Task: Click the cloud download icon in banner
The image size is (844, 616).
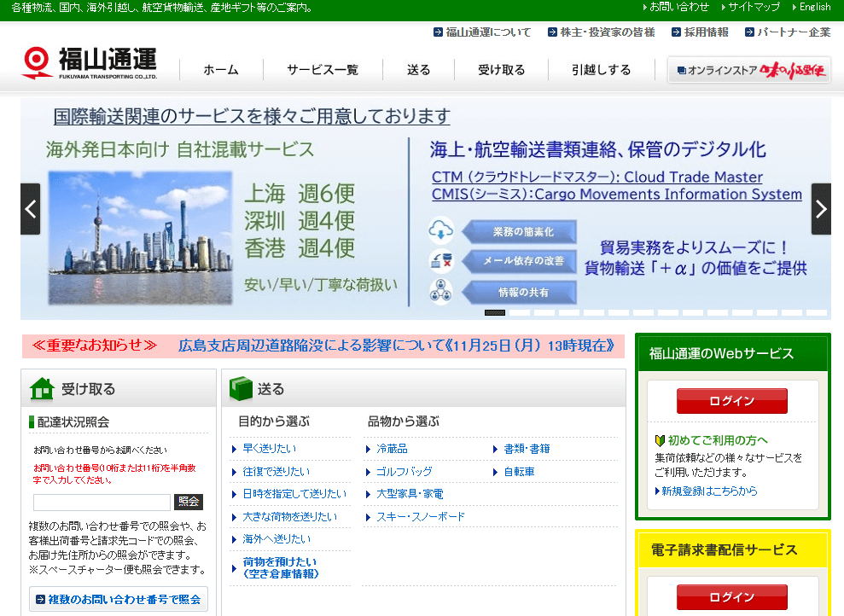Action: (x=441, y=230)
